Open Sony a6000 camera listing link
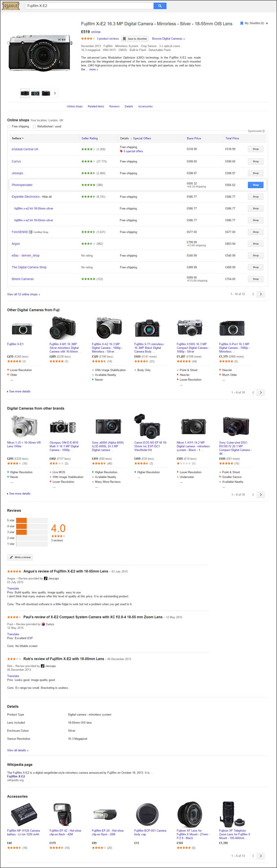277x868 pixels. [108, 446]
